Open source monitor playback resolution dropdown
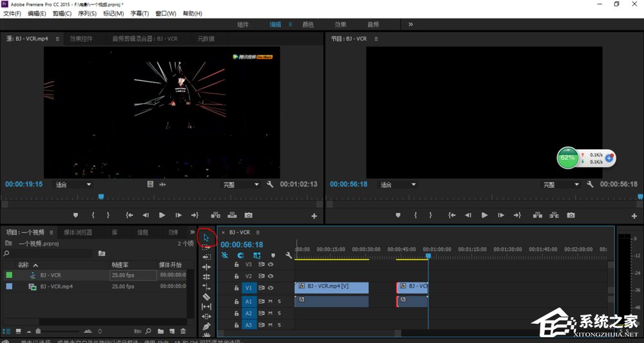The height and width of the screenshot is (343, 644). (x=241, y=185)
